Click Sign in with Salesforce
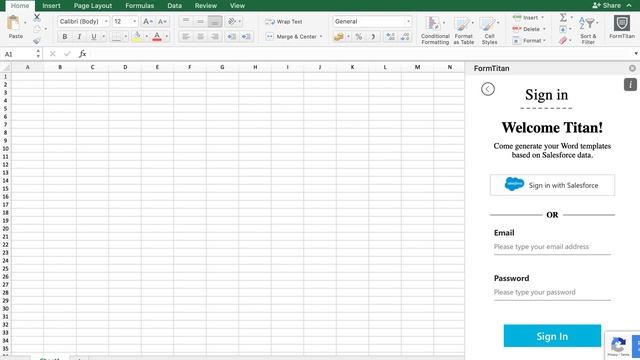The height and width of the screenshot is (360, 640). click(x=552, y=185)
